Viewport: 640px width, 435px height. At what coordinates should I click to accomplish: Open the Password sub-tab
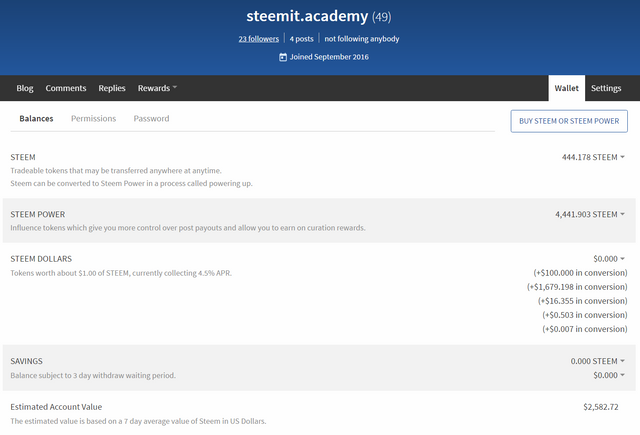coord(151,119)
